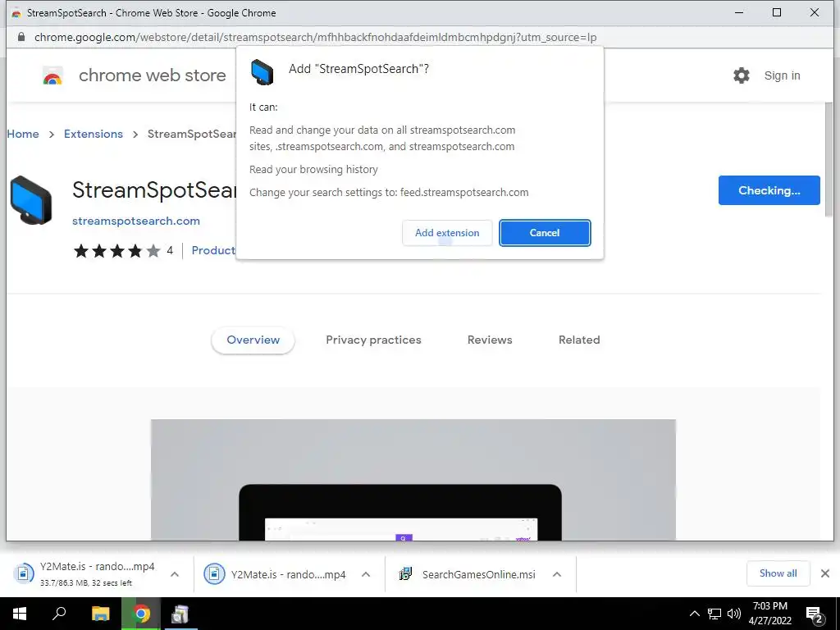Image resolution: width=840 pixels, height=630 pixels.
Task: Click the in-progress Y2Mate download file icon
Action: click(x=23, y=573)
